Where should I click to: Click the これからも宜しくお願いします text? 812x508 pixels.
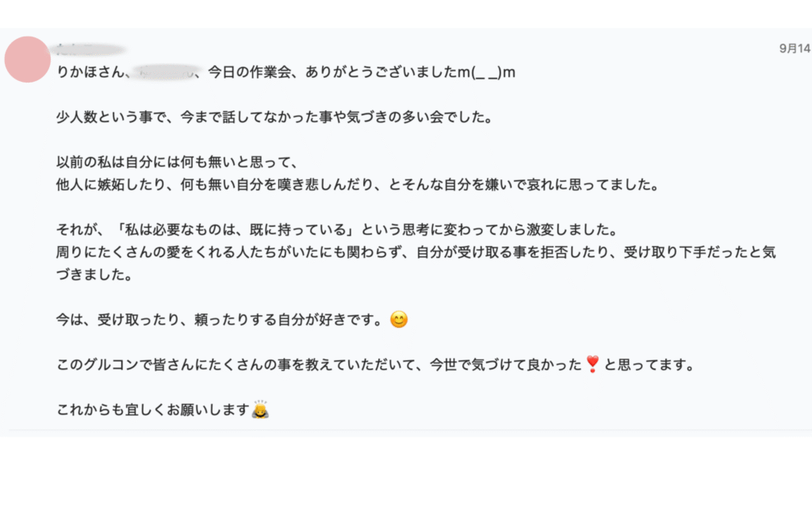153,412
